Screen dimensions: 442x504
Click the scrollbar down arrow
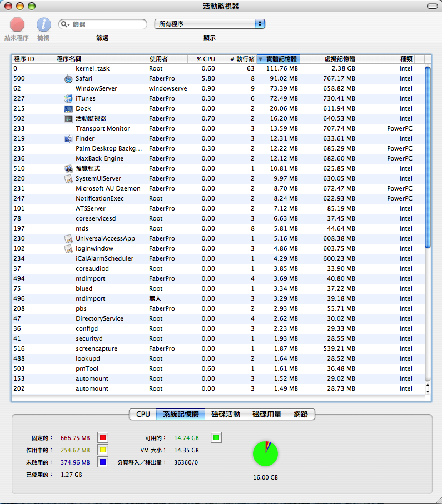(x=428, y=392)
